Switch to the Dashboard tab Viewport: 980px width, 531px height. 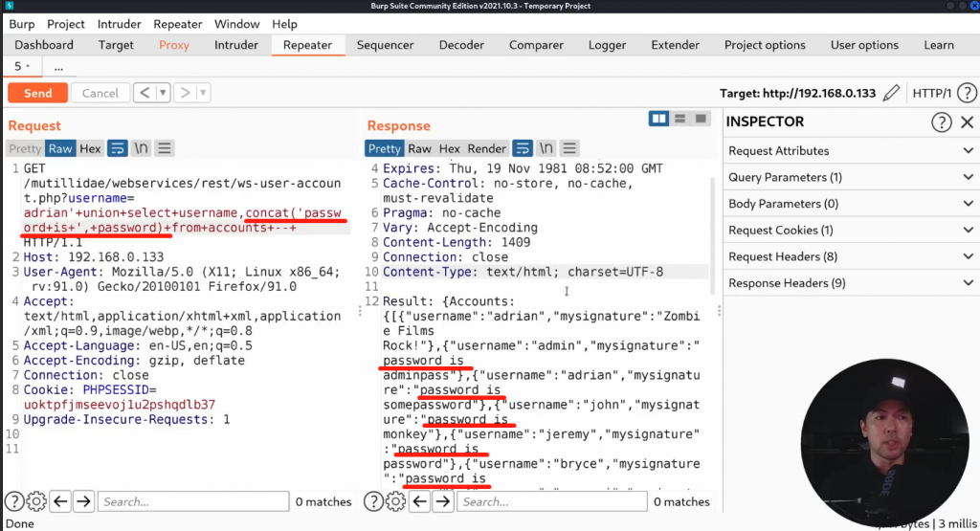coord(44,46)
